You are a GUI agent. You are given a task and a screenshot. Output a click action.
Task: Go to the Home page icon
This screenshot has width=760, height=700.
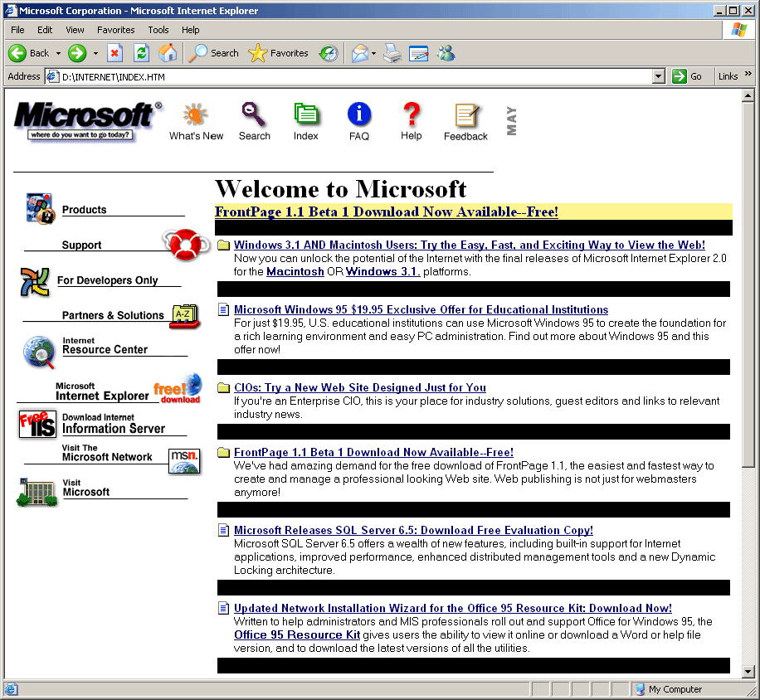point(168,53)
